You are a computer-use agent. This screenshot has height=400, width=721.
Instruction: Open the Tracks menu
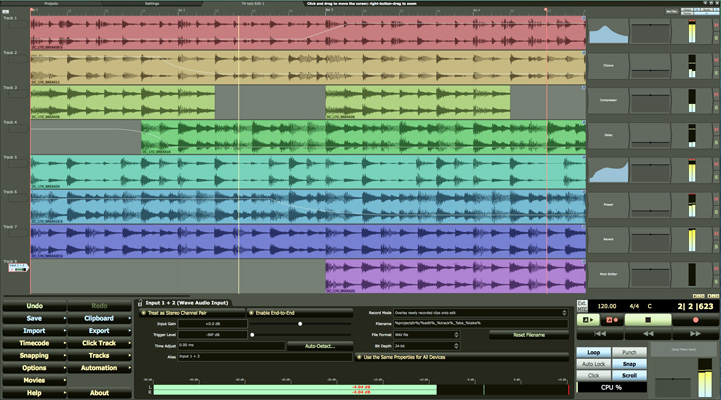(x=99, y=355)
